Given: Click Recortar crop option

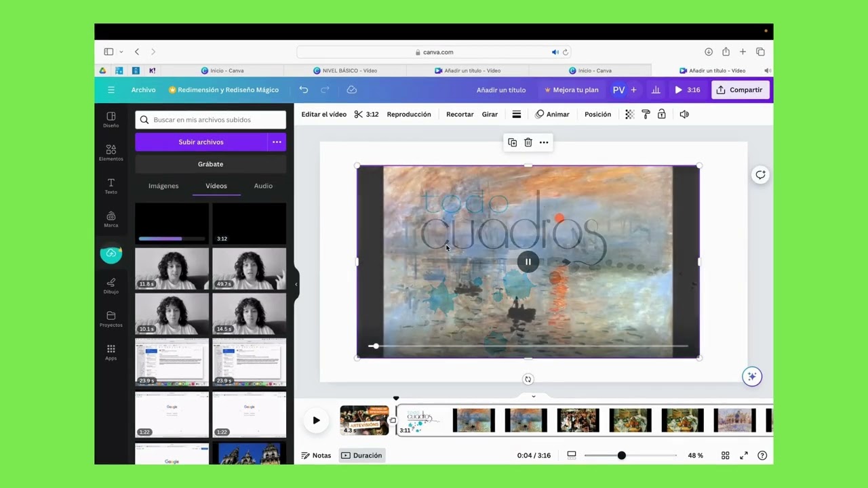Looking at the screenshot, I should point(460,115).
